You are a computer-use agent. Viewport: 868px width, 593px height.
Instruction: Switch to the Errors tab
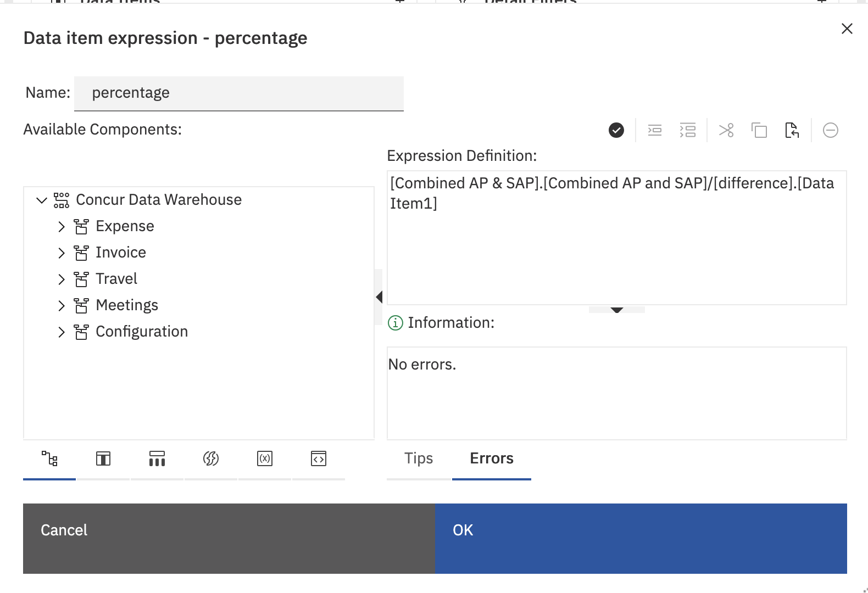pyautogui.click(x=492, y=458)
